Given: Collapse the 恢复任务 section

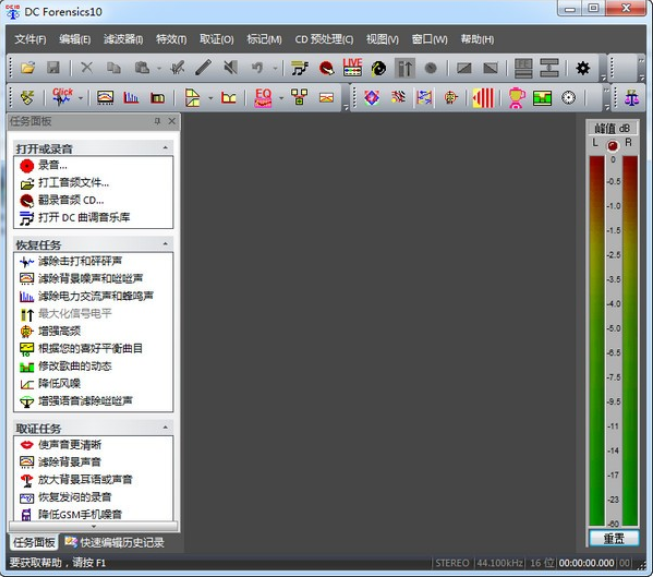Looking at the screenshot, I should [165, 244].
